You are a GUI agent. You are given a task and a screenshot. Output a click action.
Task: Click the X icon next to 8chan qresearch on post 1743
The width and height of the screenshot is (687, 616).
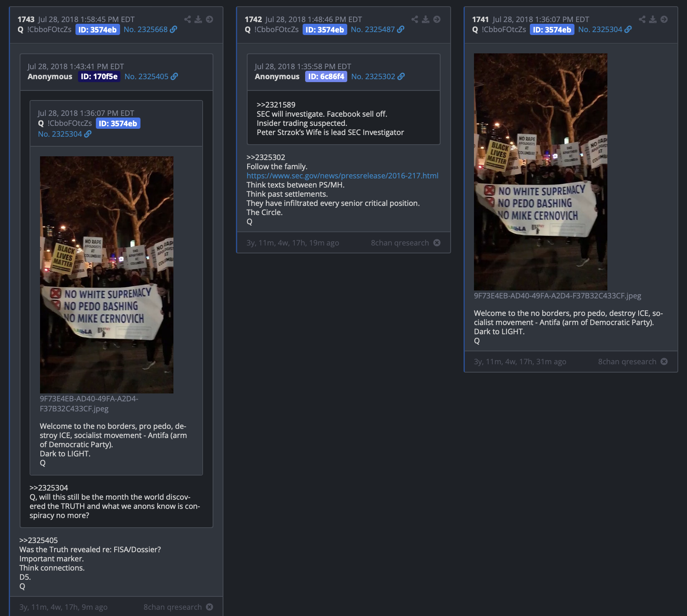[x=210, y=607]
